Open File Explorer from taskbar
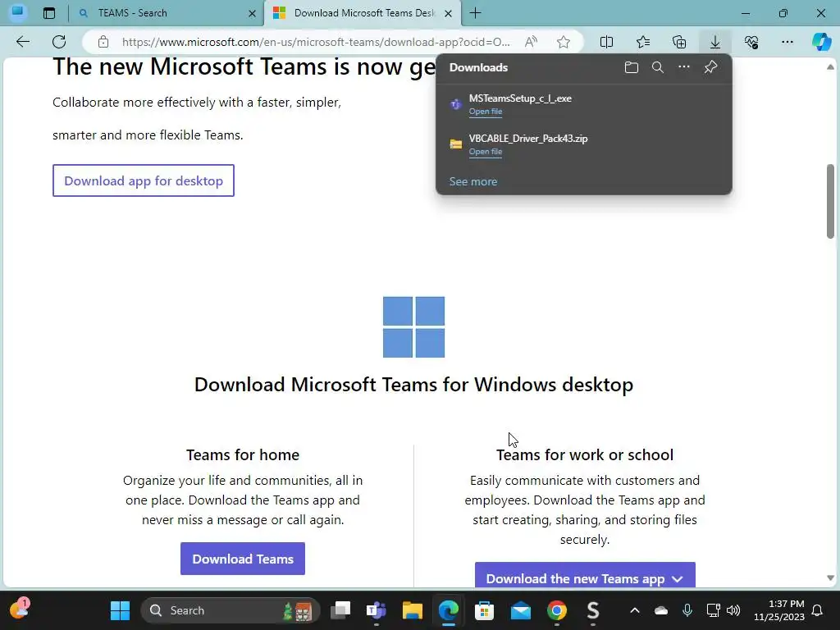The image size is (840, 630). coord(413,610)
